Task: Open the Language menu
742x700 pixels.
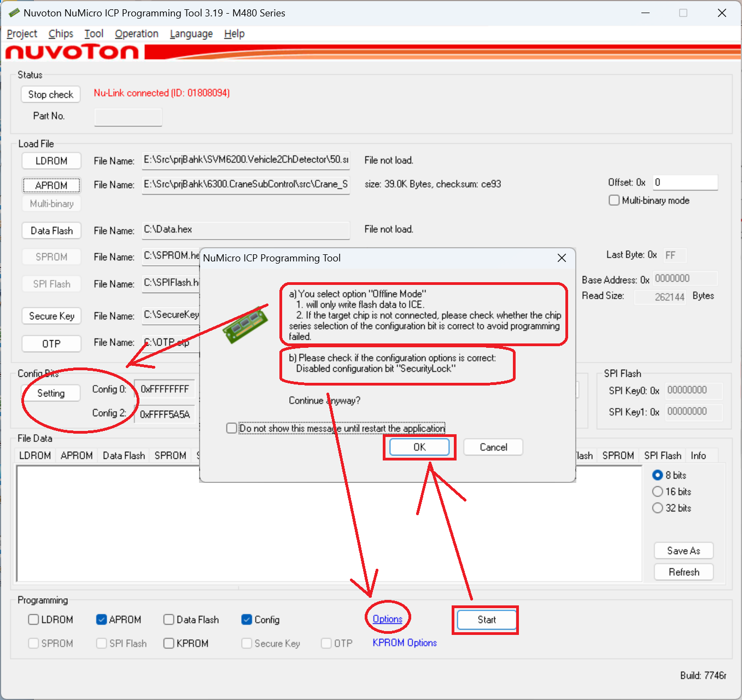Action: (x=191, y=34)
